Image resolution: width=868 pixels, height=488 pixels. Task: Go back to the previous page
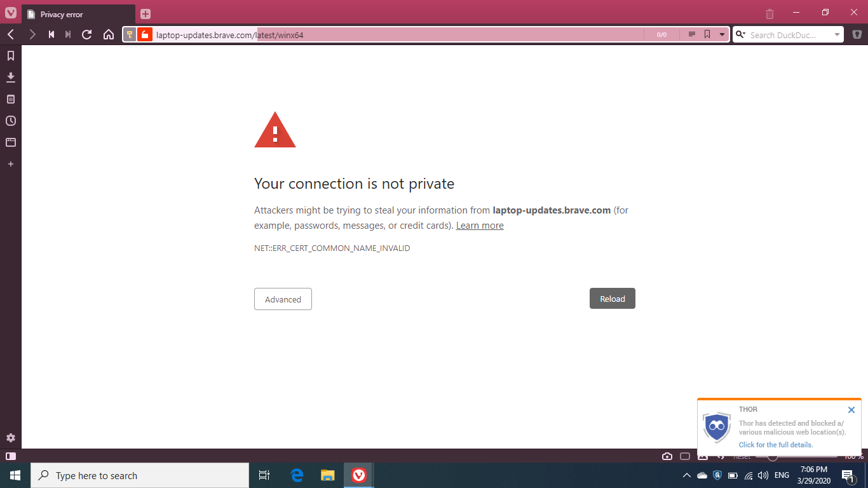click(x=11, y=34)
